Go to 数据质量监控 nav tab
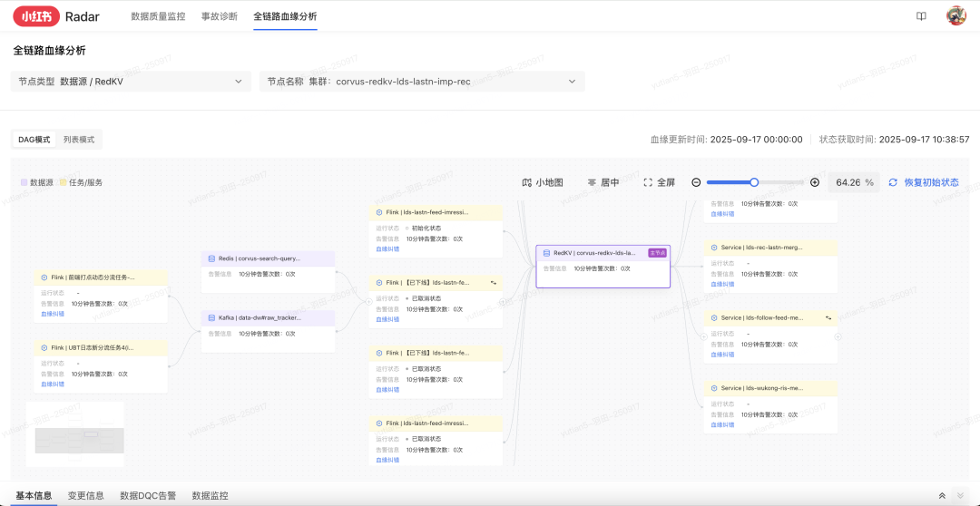The height and width of the screenshot is (506, 980). point(158,16)
